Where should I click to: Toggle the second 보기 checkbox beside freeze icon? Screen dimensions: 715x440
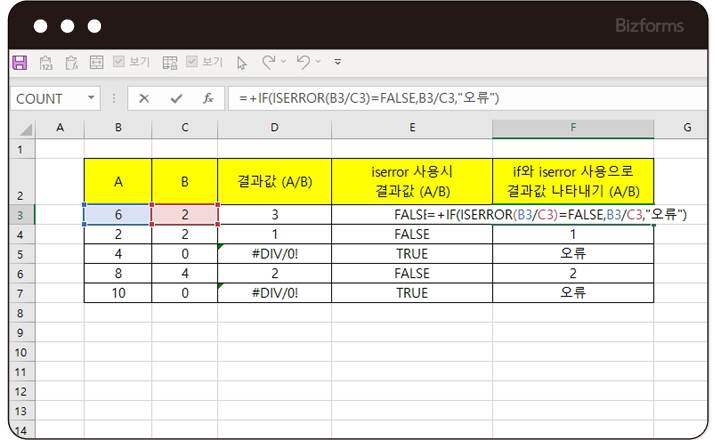click(x=192, y=62)
